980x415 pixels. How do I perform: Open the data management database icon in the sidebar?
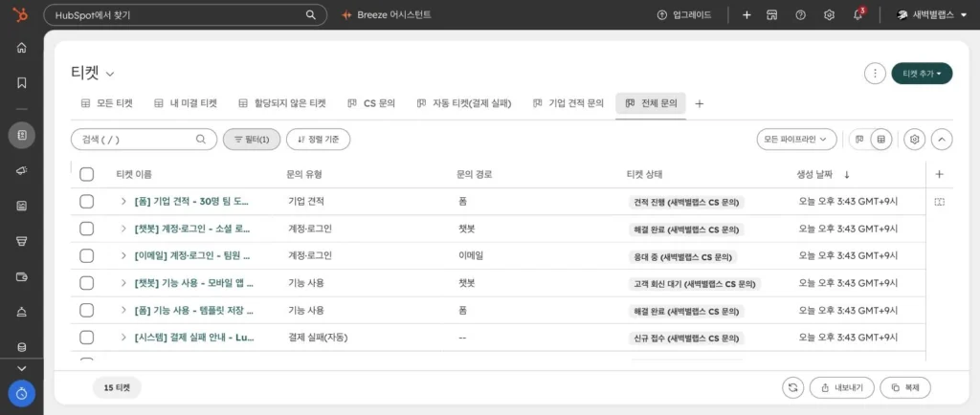click(x=21, y=347)
